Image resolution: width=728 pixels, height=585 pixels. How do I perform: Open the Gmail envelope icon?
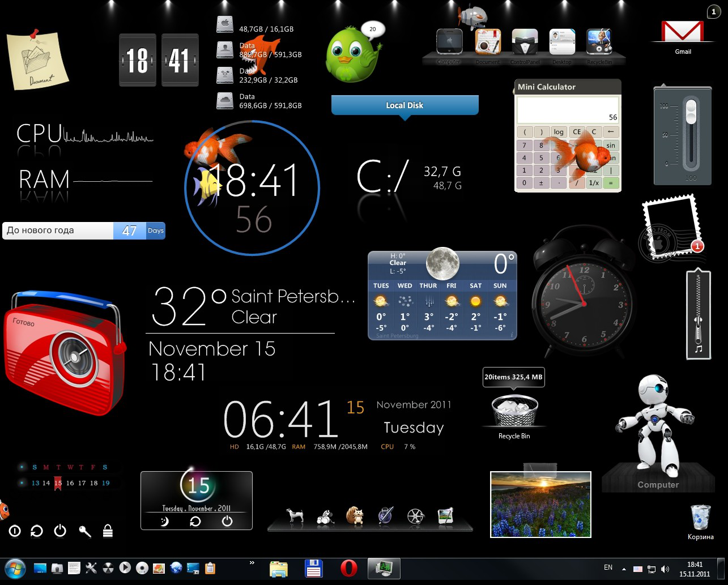[x=683, y=31]
